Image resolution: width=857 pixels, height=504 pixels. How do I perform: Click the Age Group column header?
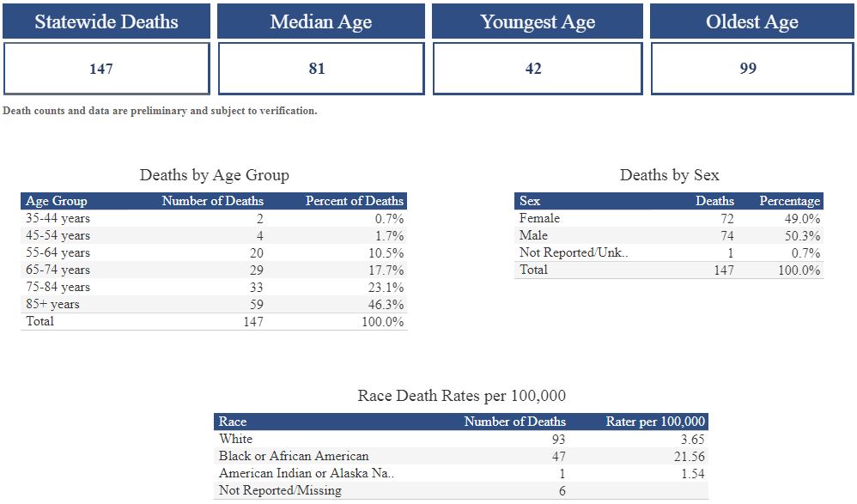coord(57,201)
